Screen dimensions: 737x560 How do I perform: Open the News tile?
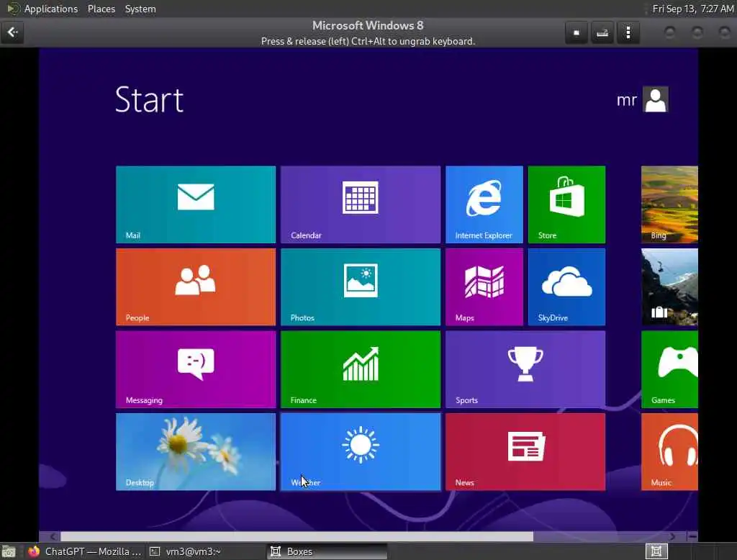(525, 452)
